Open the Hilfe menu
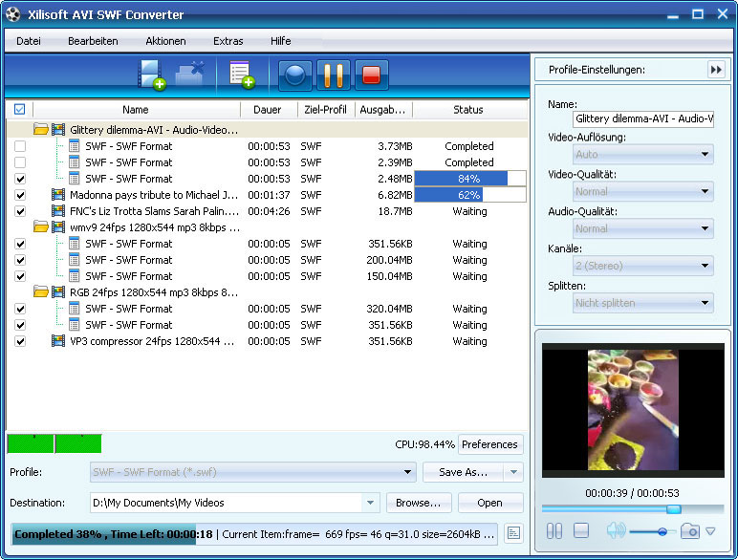Viewport: 738px width, 560px height. (280, 41)
